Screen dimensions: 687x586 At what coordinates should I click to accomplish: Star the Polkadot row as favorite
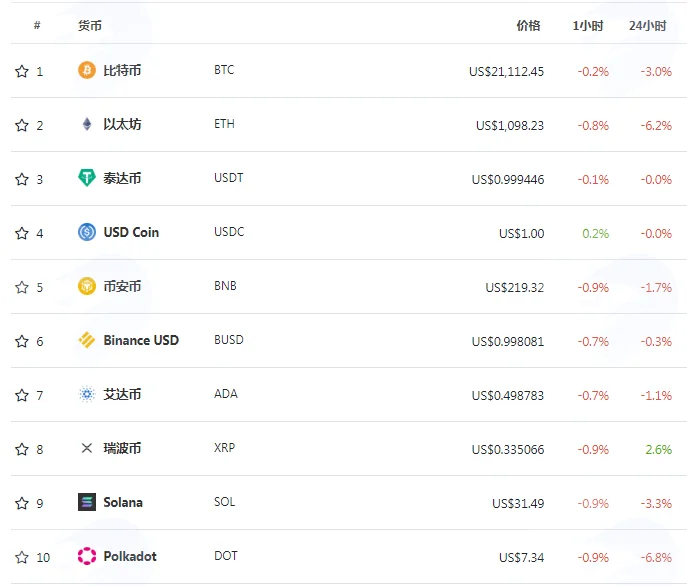coord(21,557)
